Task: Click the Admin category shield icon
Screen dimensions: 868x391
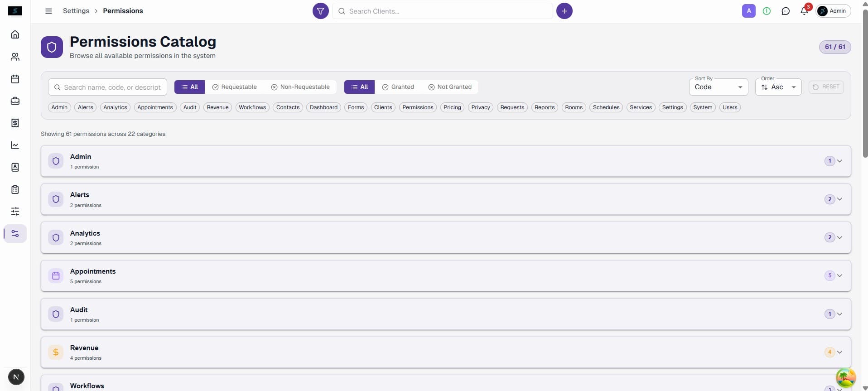Action: 56,161
